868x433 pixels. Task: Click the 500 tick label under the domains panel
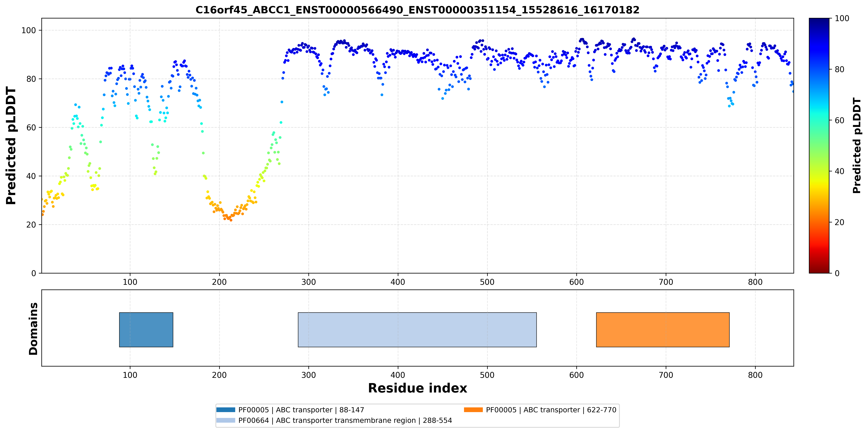[x=487, y=375]
